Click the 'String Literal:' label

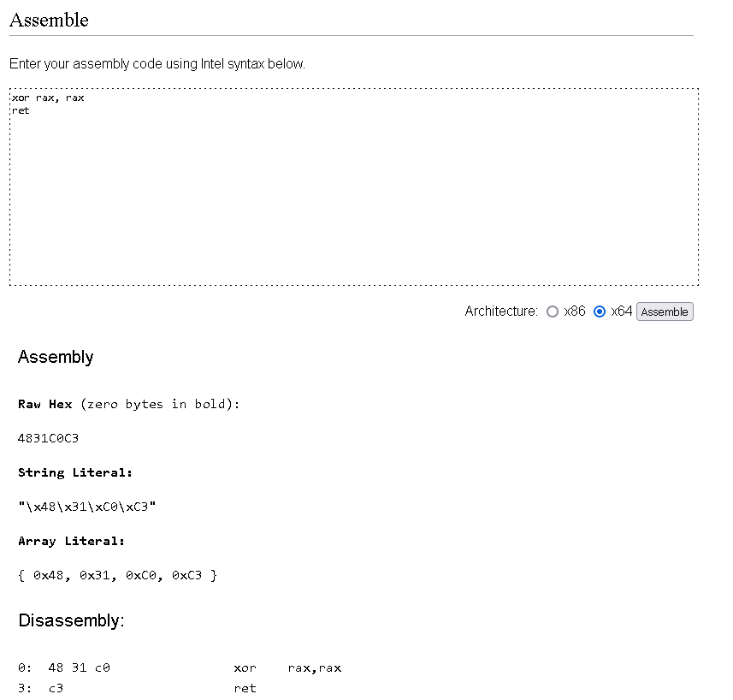click(x=74, y=472)
